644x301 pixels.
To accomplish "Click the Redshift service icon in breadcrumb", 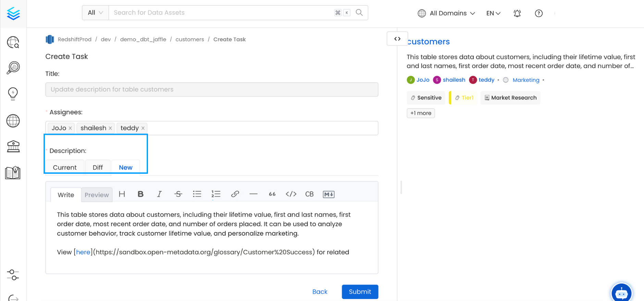I will (x=50, y=40).
